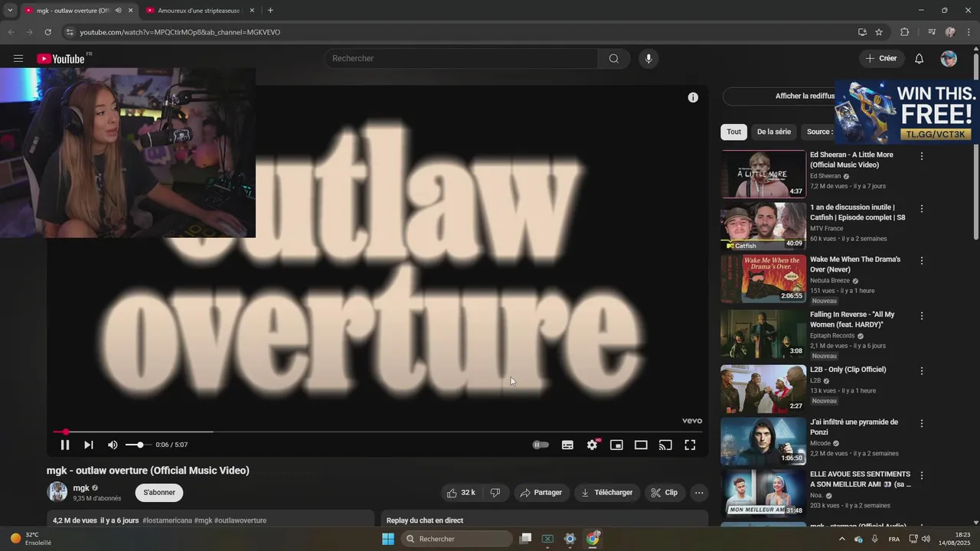The image size is (980, 551).
Task: Open options for ELLE AVOUE SES SENTIMENTS video
Action: (x=922, y=475)
